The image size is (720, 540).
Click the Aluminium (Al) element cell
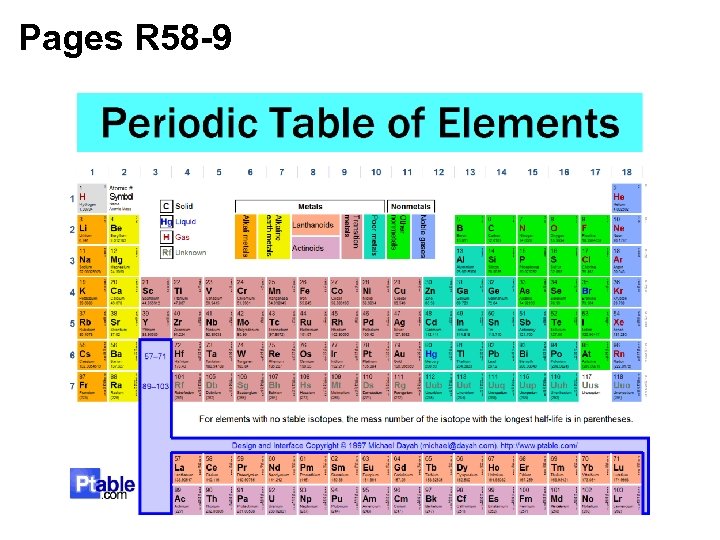(469, 261)
